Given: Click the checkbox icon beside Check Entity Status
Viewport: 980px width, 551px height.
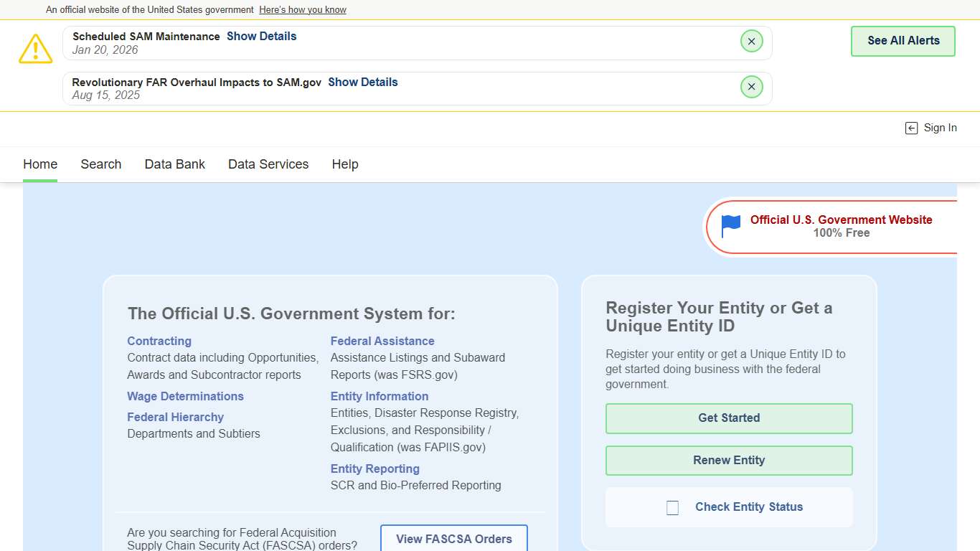Looking at the screenshot, I should pos(672,507).
